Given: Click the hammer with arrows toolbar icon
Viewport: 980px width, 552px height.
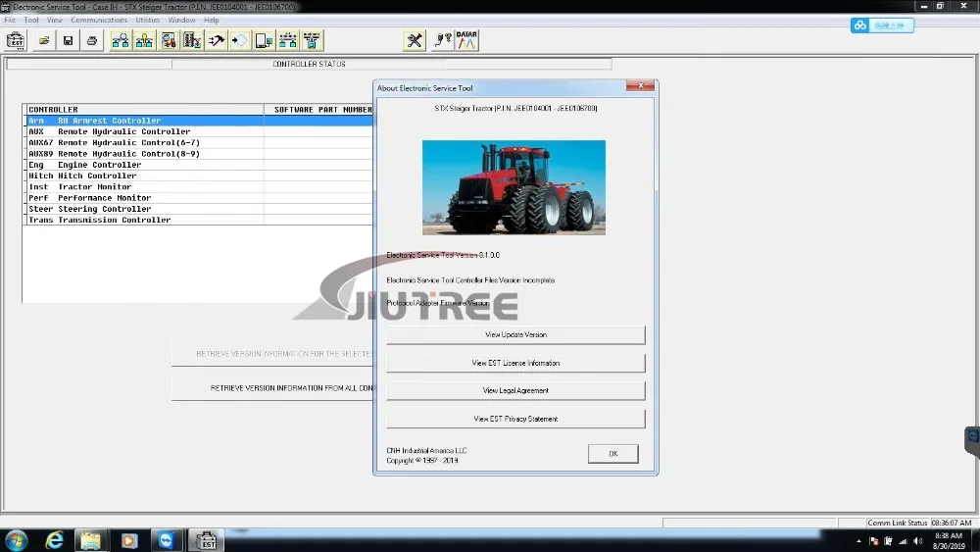Looking at the screenshot, I should point(217,40).
